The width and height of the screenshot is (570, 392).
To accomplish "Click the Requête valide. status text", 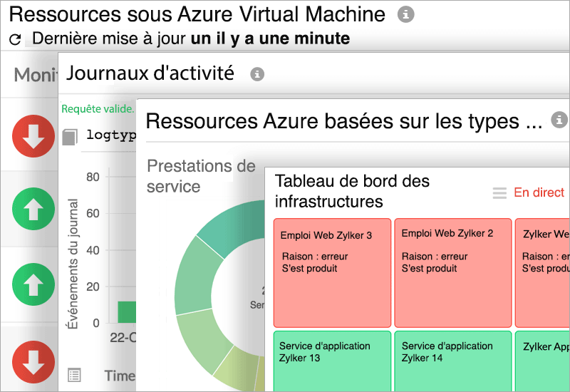I will [98, 109].
